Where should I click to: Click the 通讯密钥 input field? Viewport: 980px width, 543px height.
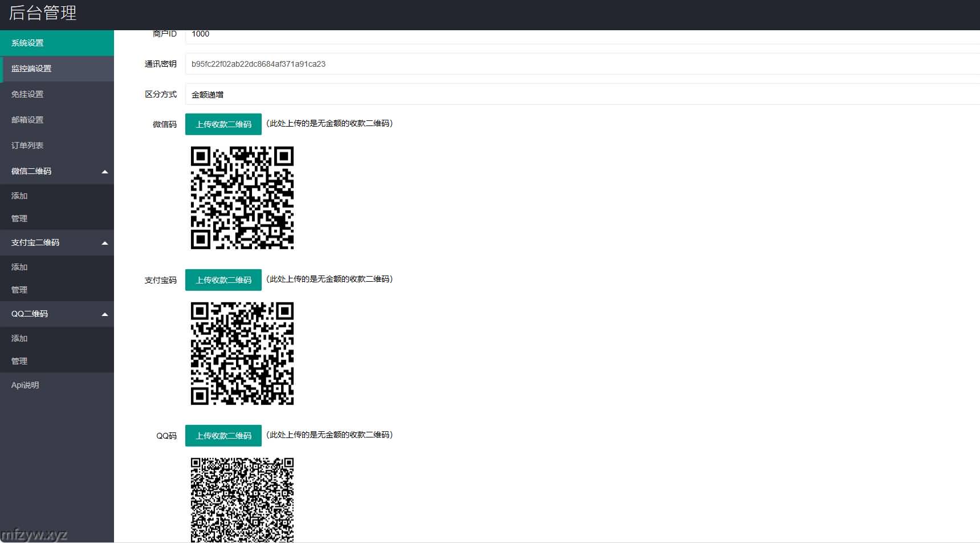[582, 64]
